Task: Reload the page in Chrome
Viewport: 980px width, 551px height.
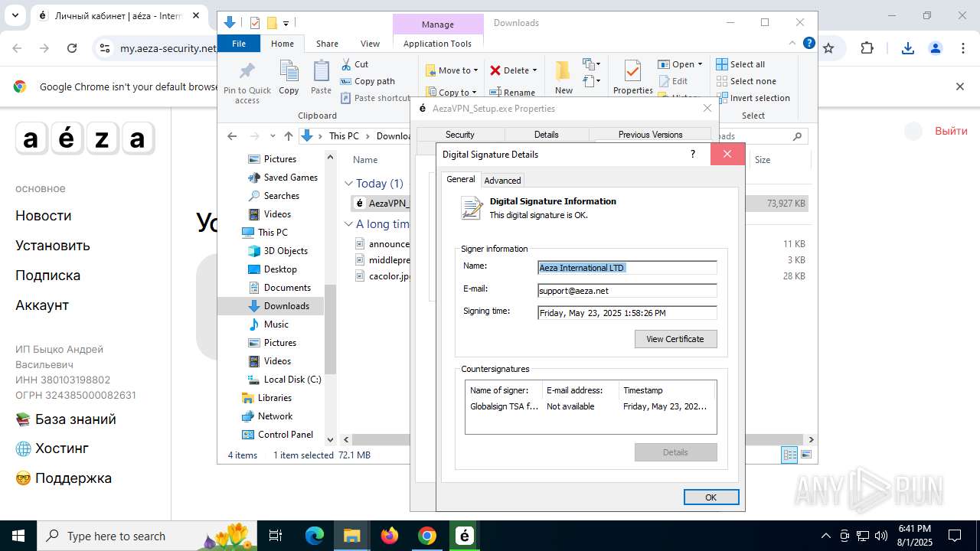Action: (72, 48)
